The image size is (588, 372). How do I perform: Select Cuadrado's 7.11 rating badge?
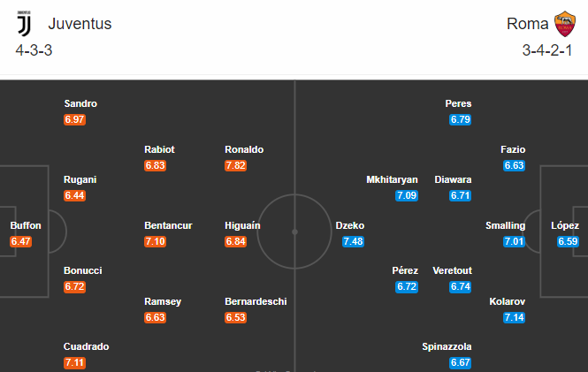pyautogui.click(x=74, y=362)
